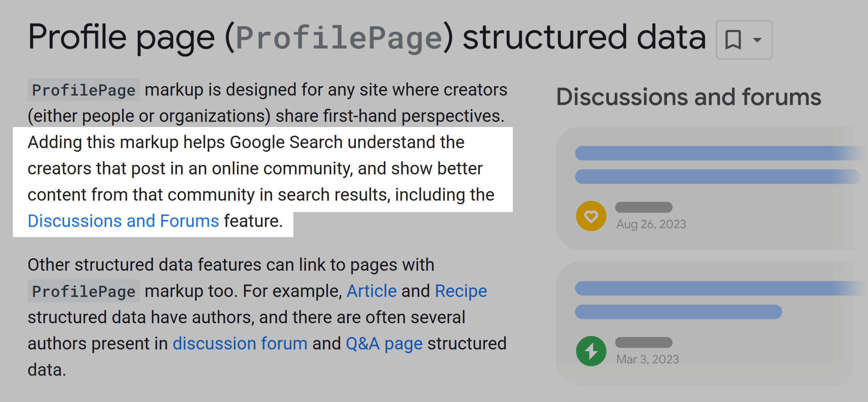
Task: Open the Discussions and Forums link
Action: (x=123, y=220)
